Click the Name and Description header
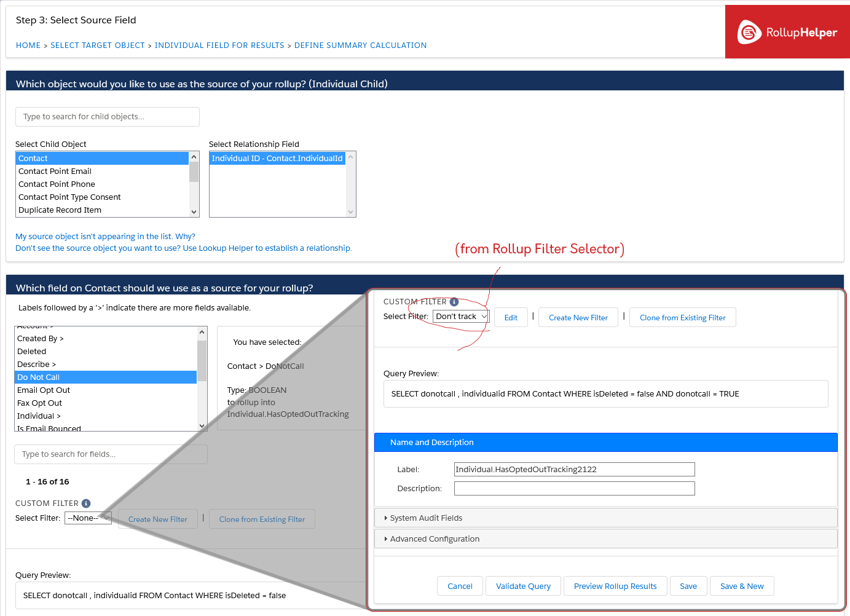Image resolution: width=850 pixels, height=616 pixels. click(x=606, y=443)
